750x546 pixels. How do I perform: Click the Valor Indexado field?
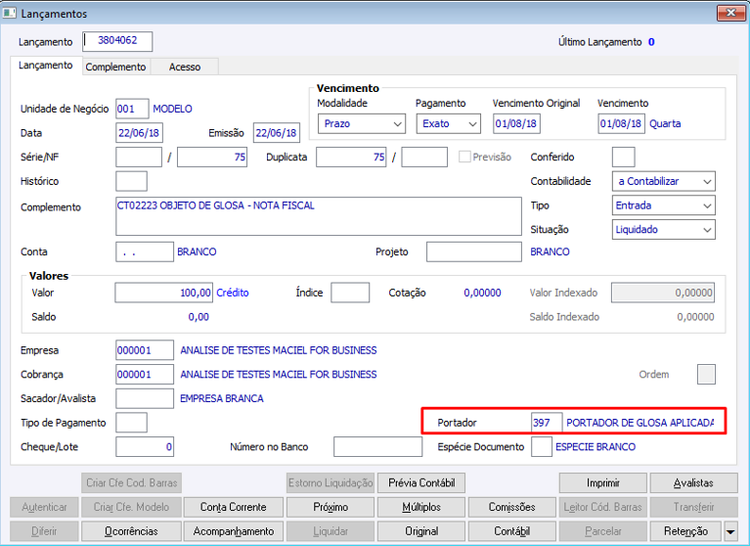tap(663, 293)
